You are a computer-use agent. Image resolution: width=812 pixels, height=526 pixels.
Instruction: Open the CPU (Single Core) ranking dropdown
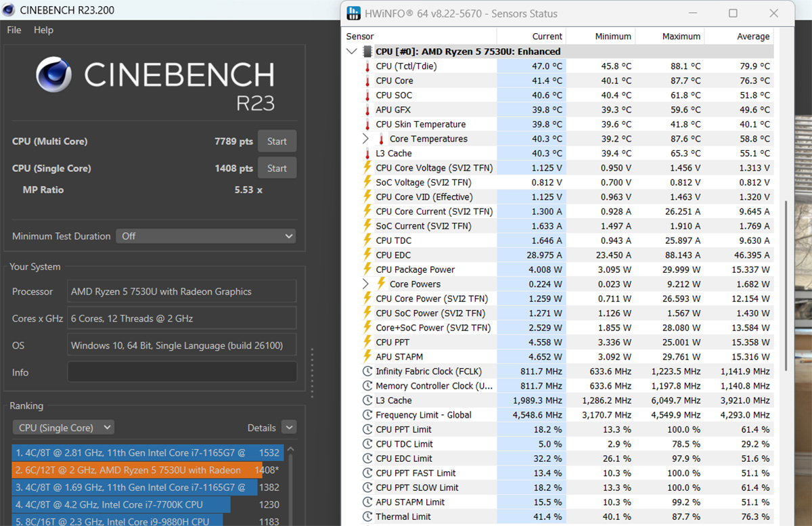[x=63, y=428]
